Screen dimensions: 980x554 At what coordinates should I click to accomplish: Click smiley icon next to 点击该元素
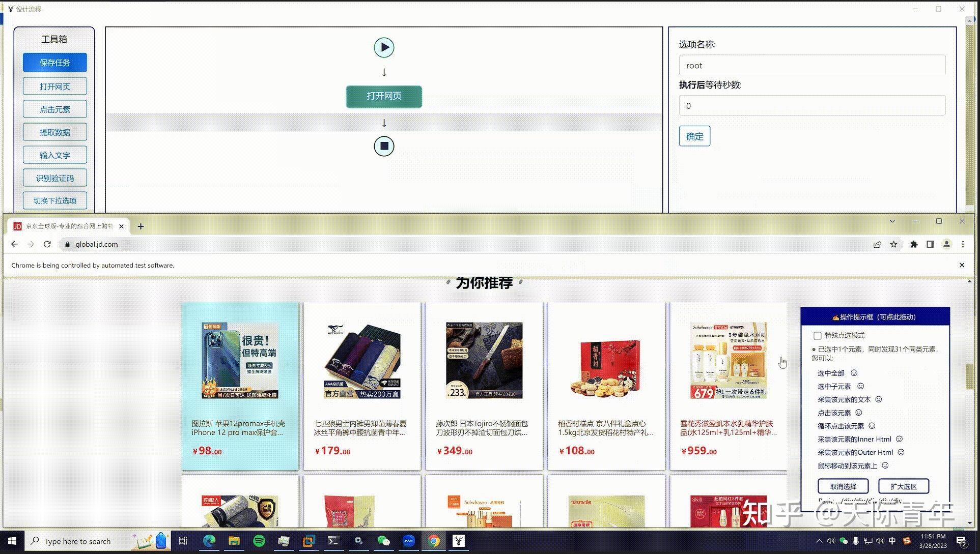(x=858, y=413)
